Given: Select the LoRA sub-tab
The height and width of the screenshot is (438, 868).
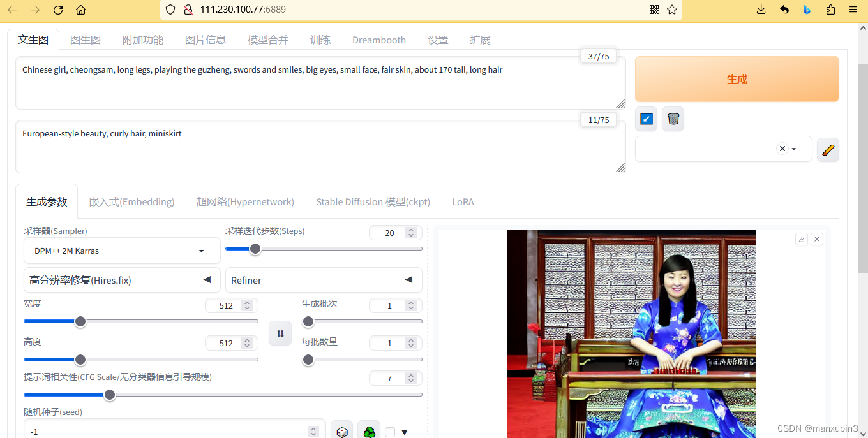Looking at the screenshot, I should pos(463,201).
